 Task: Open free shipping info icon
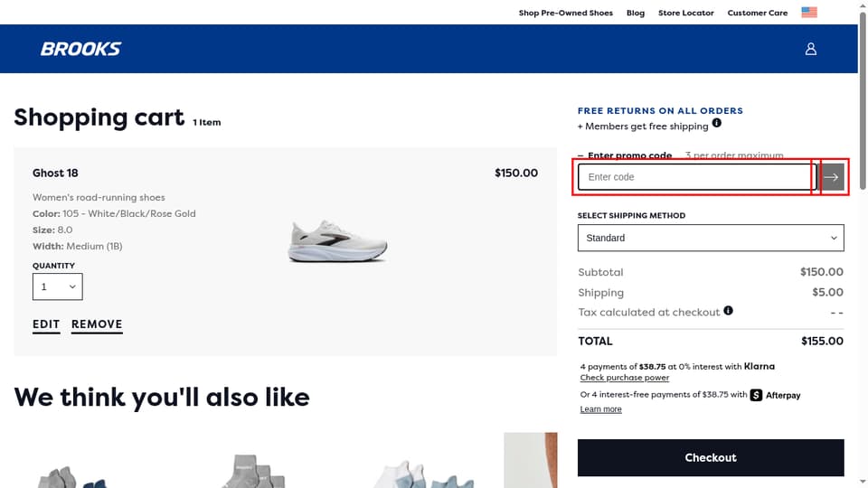[x=716, y=123]
